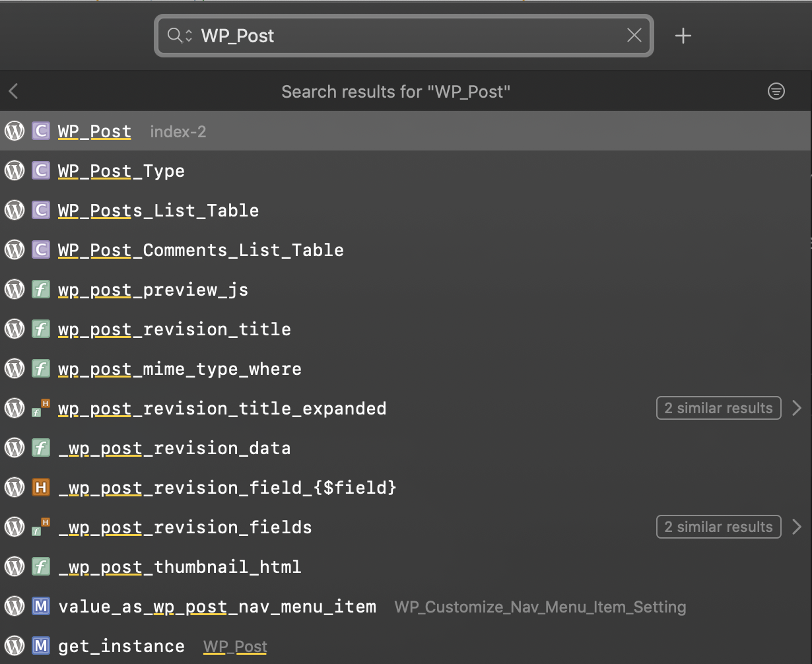Click the function-hook icon beside _wp_post_revision_fields
This screenshot has height=664, width=812.
41,527
